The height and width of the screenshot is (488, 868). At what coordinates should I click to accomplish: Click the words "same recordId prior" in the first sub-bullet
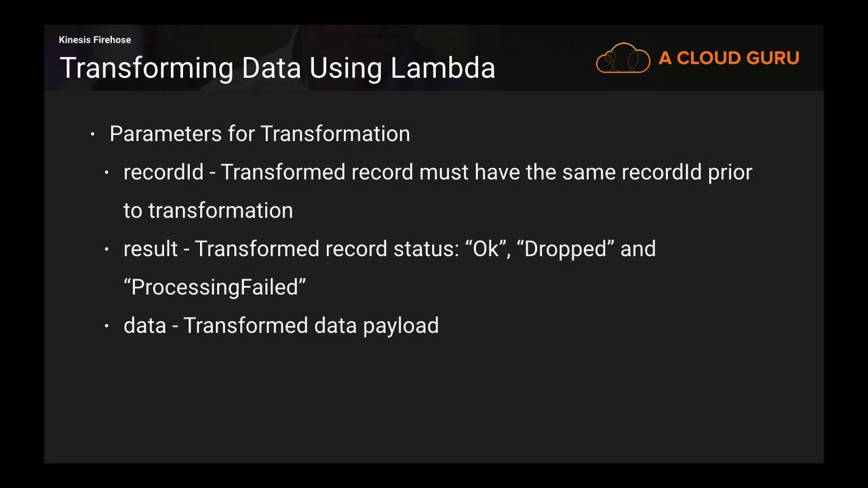[657, 172]
